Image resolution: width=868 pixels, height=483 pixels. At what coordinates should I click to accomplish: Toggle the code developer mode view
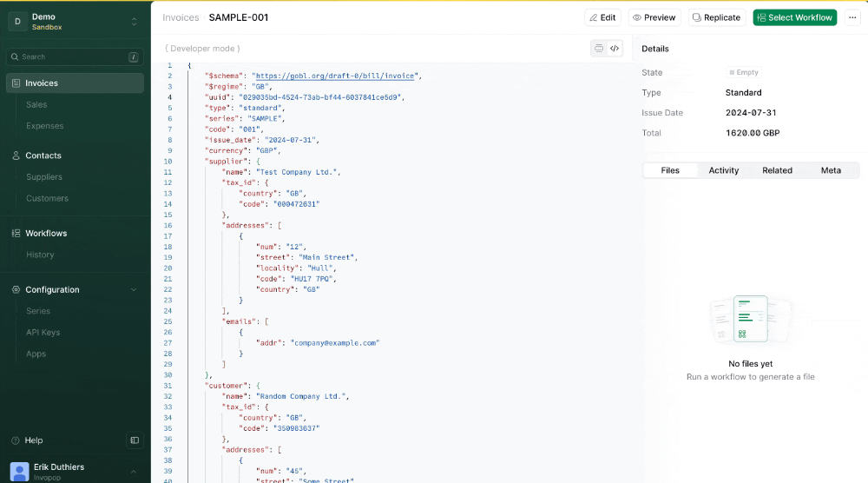click(615, 48)
